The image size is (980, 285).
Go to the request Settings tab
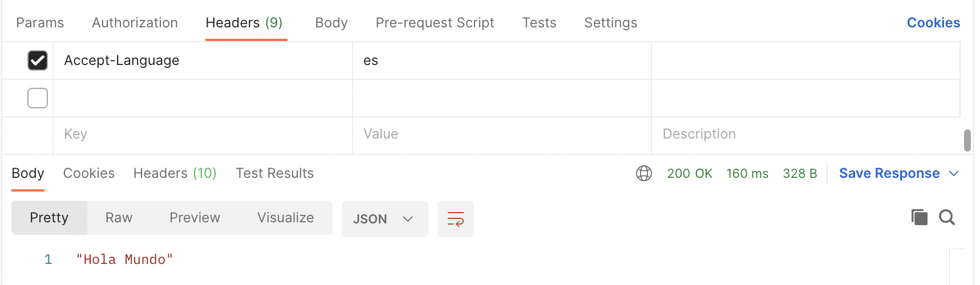[610, 23]
